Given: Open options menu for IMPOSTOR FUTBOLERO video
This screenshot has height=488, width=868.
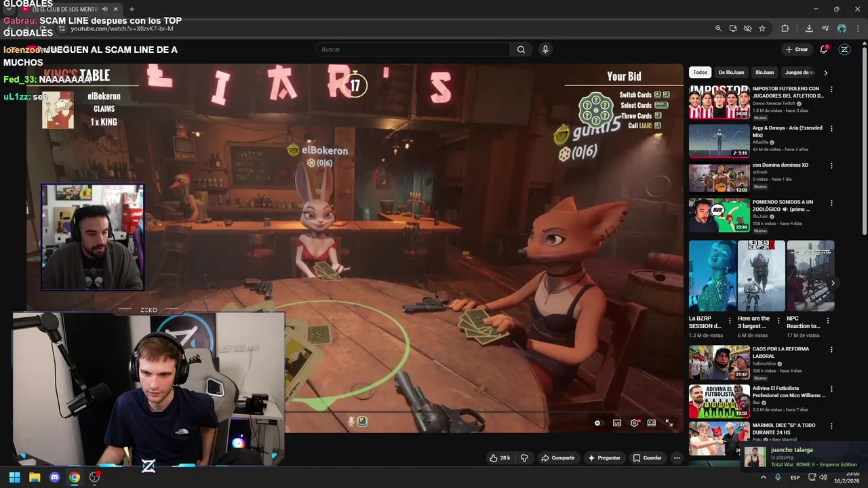Looking at the screenshot, I should point(831,89).
